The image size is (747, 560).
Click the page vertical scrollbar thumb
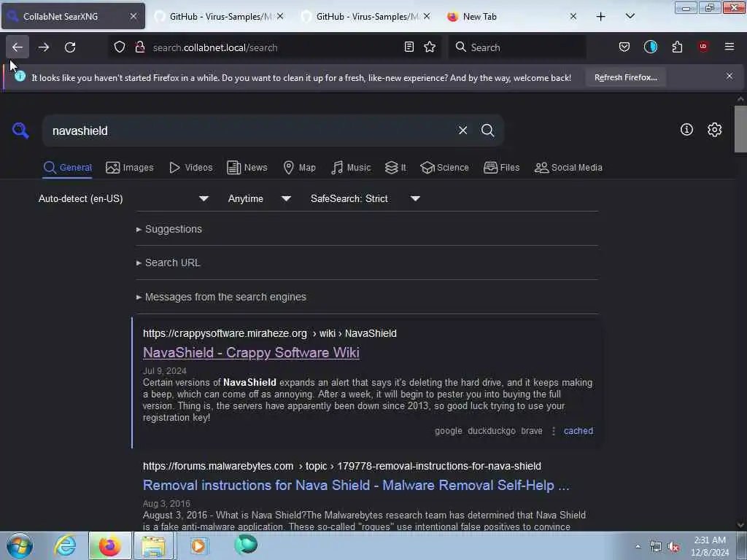[x=740, y=129]
